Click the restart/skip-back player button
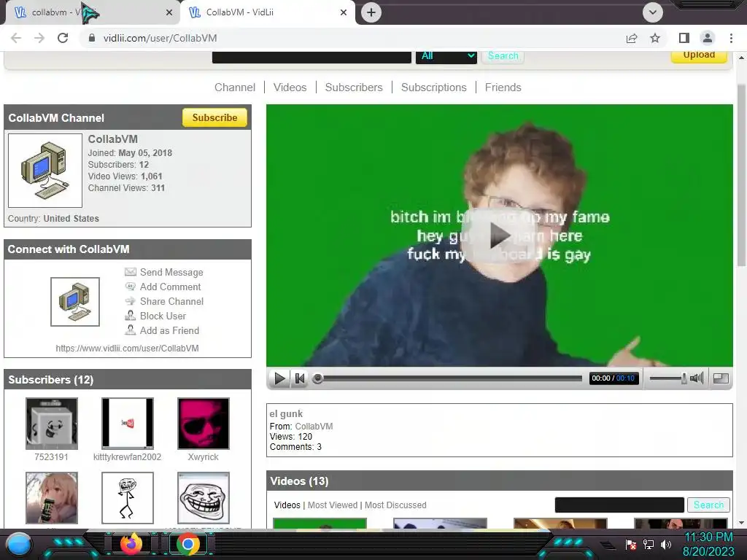 pyautogui.click(x=300, y=378)
